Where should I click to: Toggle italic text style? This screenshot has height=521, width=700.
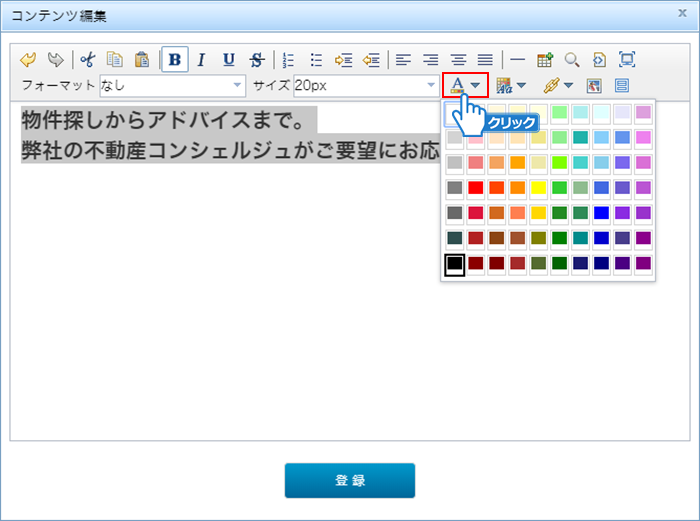tap(201, 60)
